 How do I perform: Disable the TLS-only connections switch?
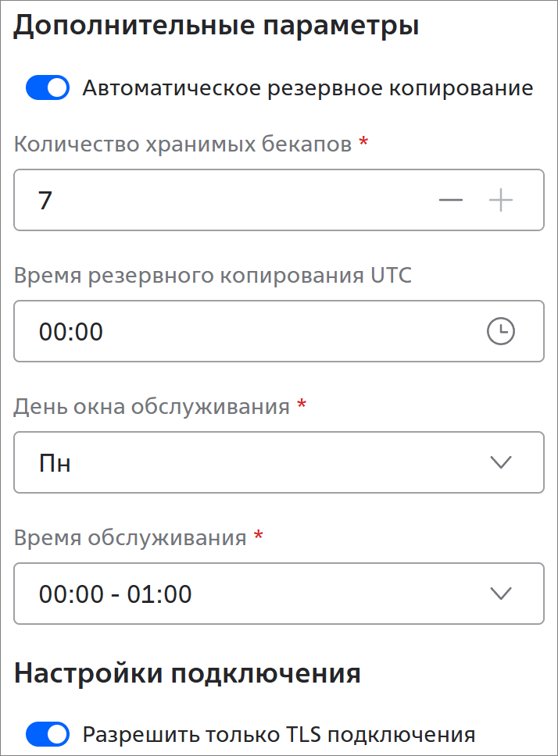(x=48, y=734)
